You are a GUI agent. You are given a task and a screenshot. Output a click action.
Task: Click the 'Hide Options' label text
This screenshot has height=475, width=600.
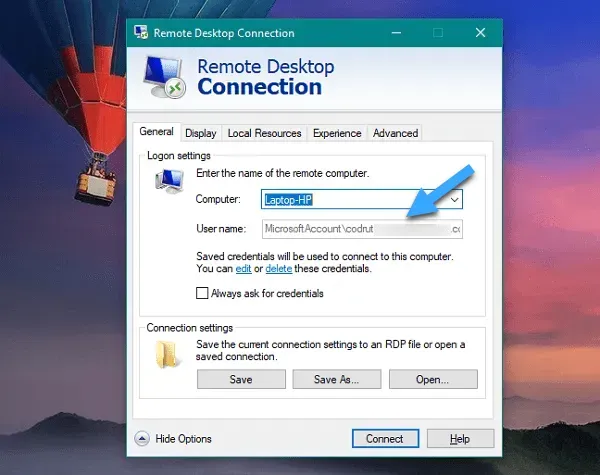[183, 439]
